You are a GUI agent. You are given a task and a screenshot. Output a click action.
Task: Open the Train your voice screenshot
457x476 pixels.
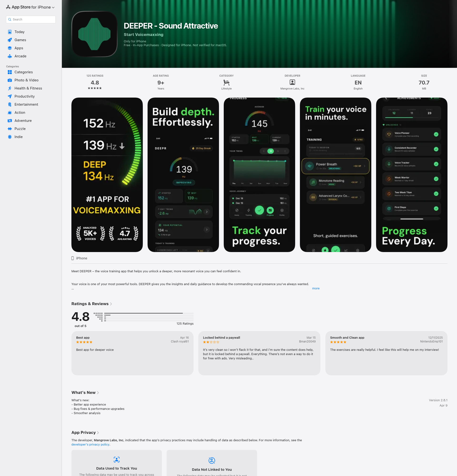point(335,175)
